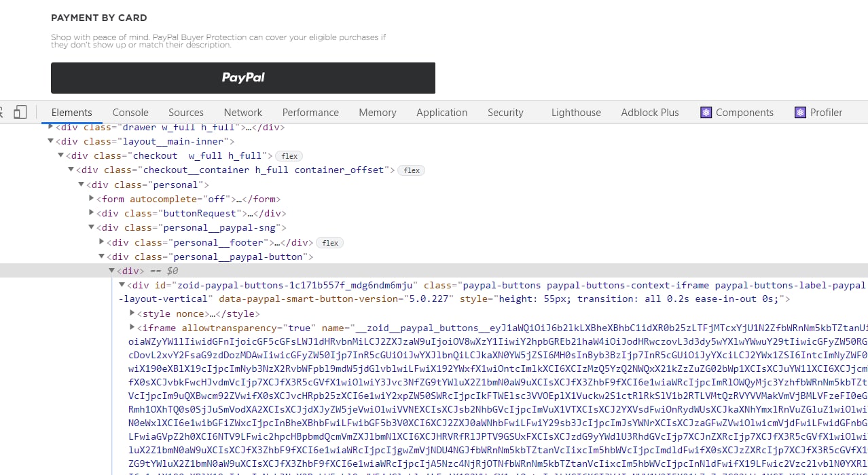Click the PayPal payment button
Screen dimensions: 868x475
pos(243,78)
